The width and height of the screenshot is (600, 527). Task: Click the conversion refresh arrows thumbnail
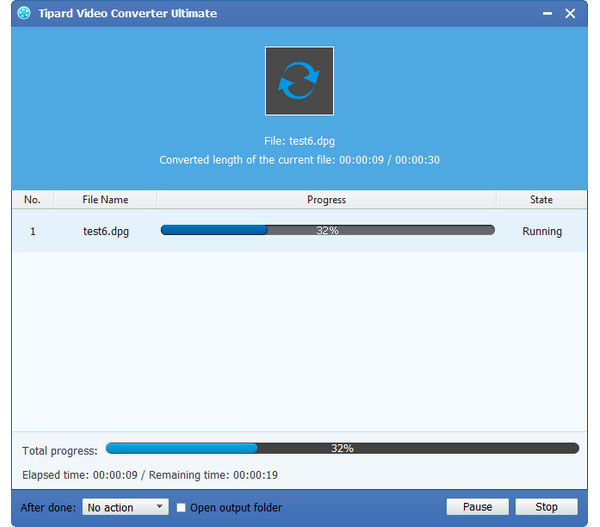pyautogui.click(x=299, y=81)
